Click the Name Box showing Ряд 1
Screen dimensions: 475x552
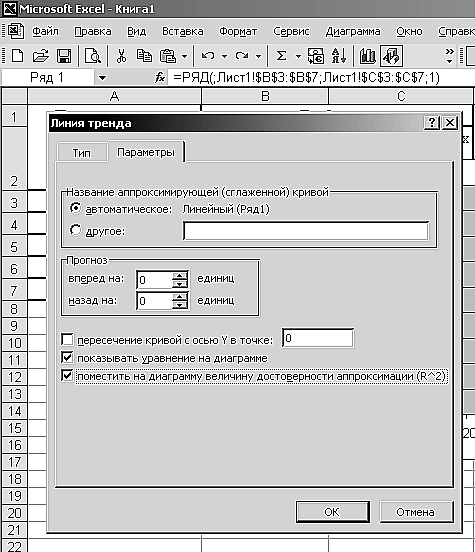[48, 77]
